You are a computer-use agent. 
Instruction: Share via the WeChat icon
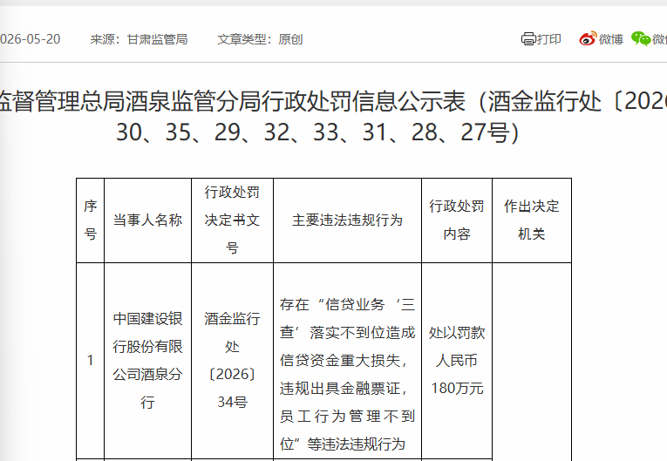[x=641, y=39]
